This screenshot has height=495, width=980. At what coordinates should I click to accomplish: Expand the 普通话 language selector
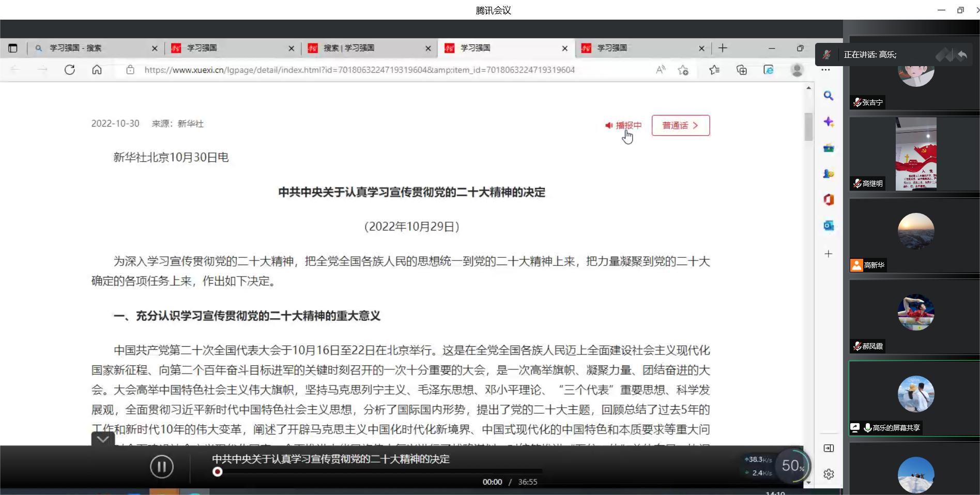pyautogui.click(x=680, y=126)
